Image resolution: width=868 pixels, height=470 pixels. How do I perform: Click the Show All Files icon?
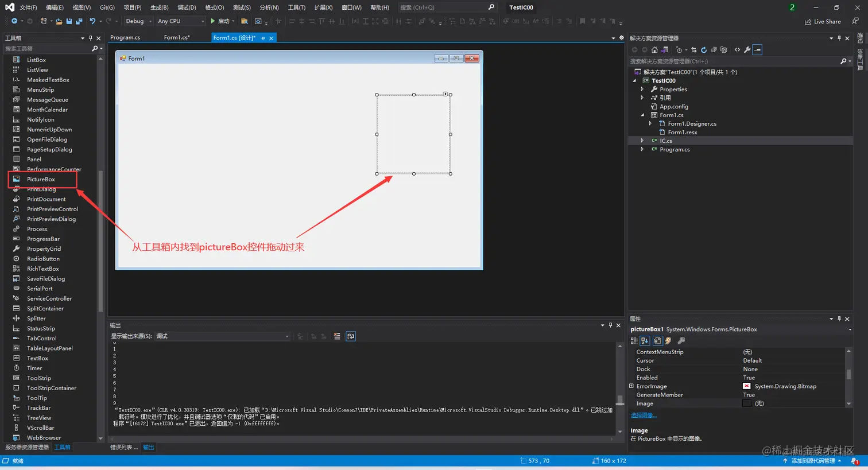pyautogui.click(x=724, y=50)
